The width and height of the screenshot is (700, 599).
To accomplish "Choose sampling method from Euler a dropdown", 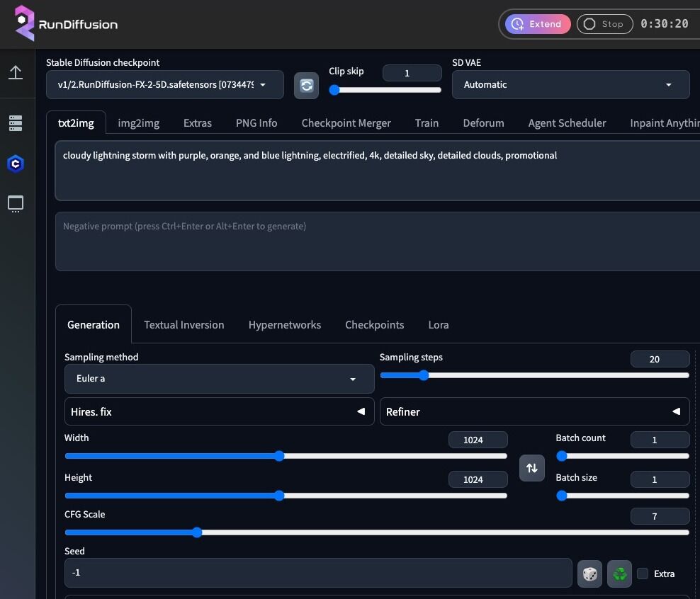I will point(219,379).
